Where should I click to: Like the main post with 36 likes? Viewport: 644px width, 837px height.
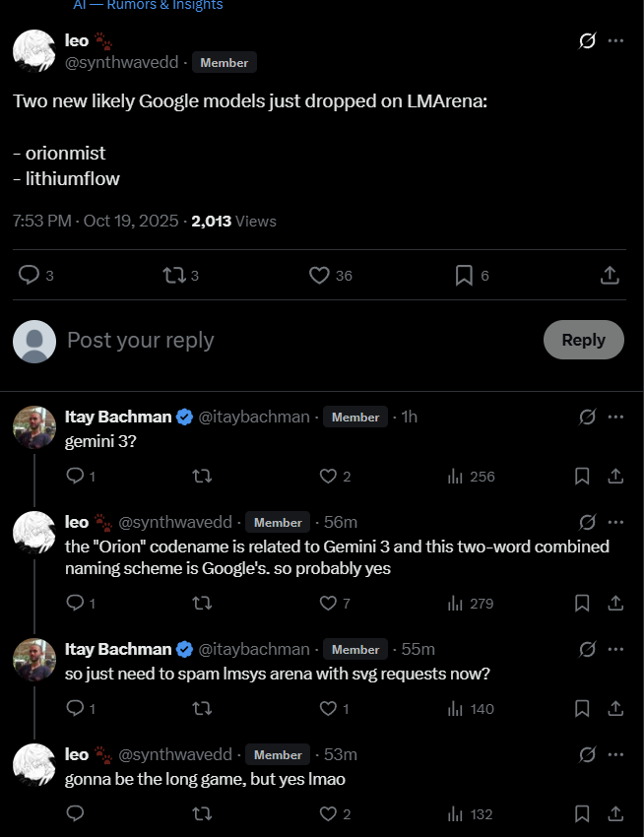click(319, 276)
